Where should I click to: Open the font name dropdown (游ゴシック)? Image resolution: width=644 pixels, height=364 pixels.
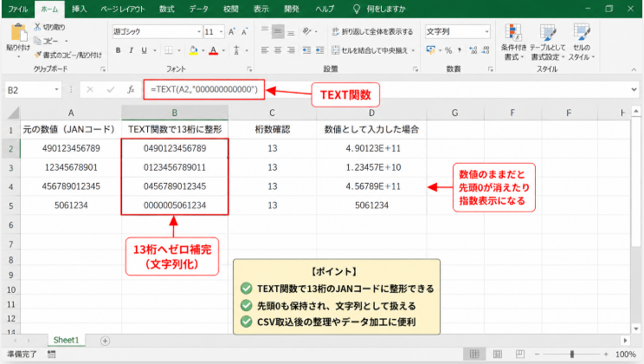199,32
